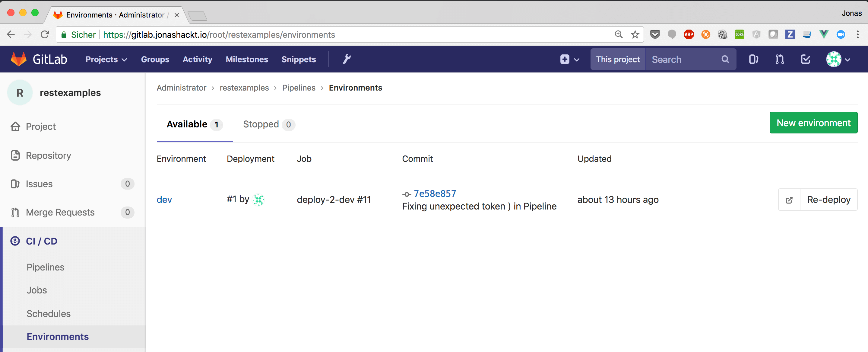
Task: Click the dev environment link
Action: point(164,200)
